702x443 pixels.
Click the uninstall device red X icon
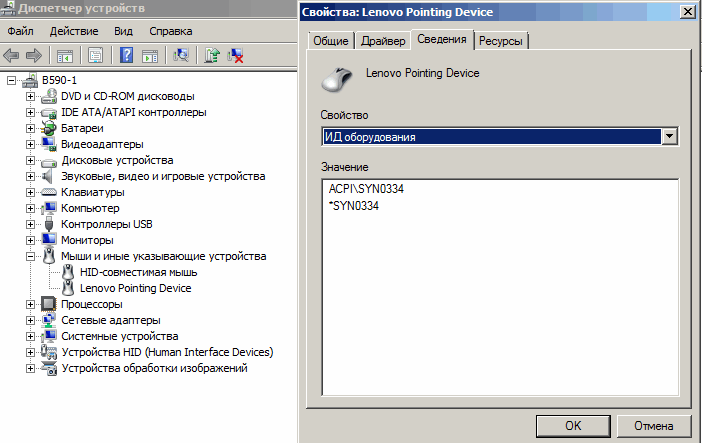pos(235,56)
